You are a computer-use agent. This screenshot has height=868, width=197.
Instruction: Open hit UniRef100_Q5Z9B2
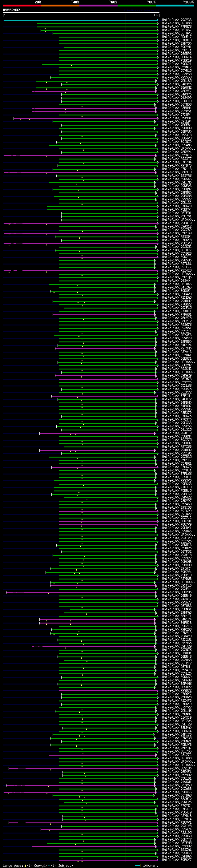click(x=177, y=775)
